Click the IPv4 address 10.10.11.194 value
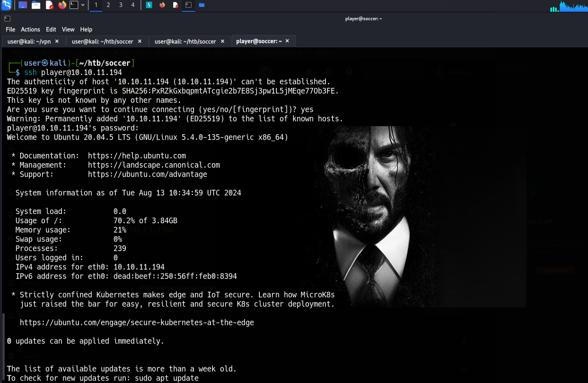 click(139, 267)
